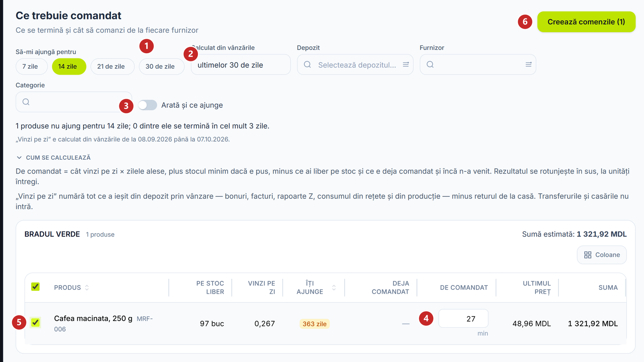Click the BRADUL VERDE supplier heading
The height and width of the screenshot is (362, 644).
pos(52,234)
